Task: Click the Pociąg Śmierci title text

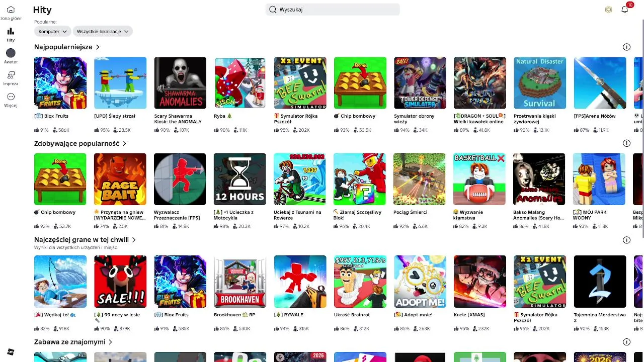Action: pyautogui.click(x=411, y=212)
